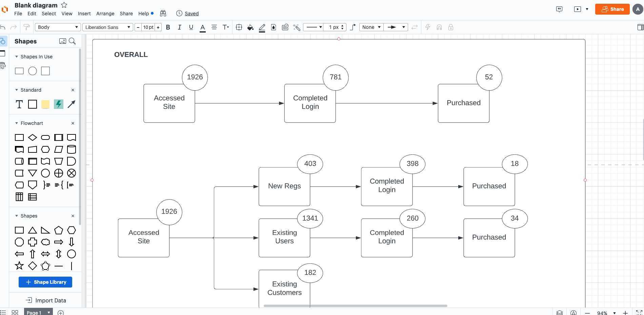Open shape search in Shapes panel
Image resolution: width=644 pixels, height=315 pixels.
pos(72,41)
